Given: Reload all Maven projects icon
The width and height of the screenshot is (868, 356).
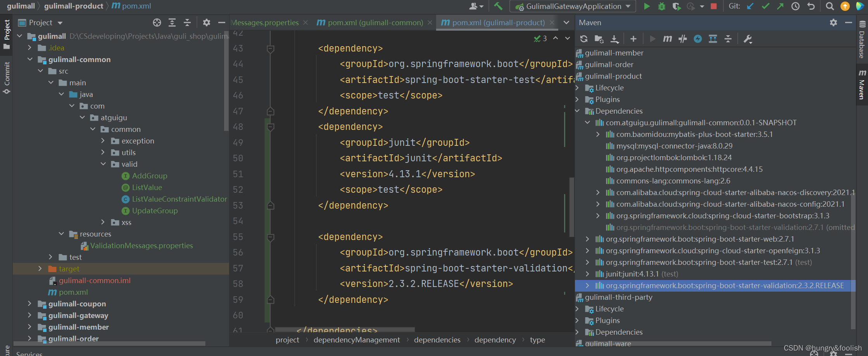Looking at the screenshot, I should [584, 39].
